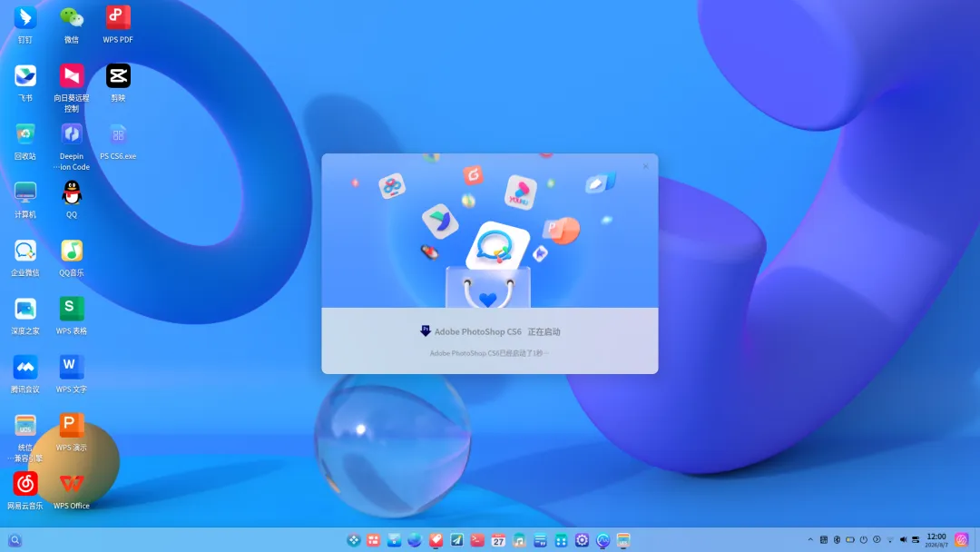Close the Adobe PhotoShop CS6 launching dialog
Viewport: 980px width, 552px height.
tap(646, 166)
